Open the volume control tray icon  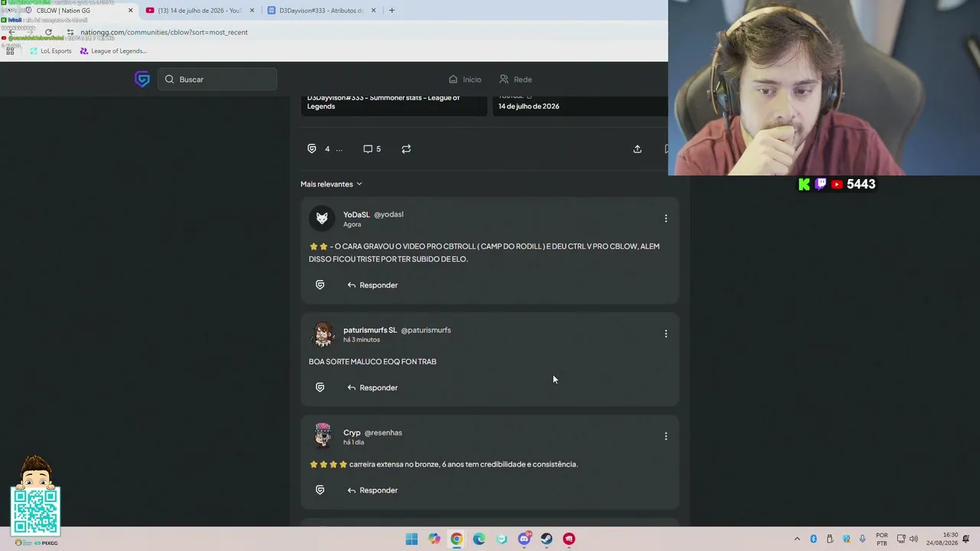[913, 539]
